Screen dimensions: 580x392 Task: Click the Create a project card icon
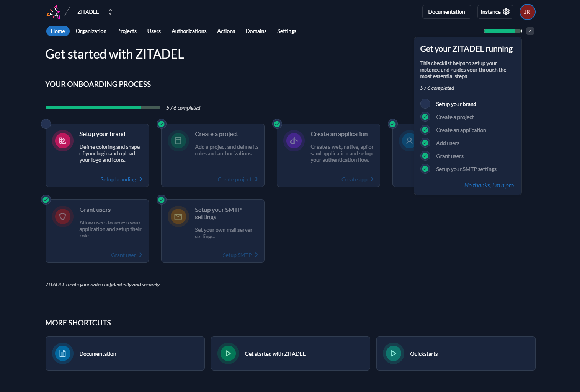coord(178,141)
